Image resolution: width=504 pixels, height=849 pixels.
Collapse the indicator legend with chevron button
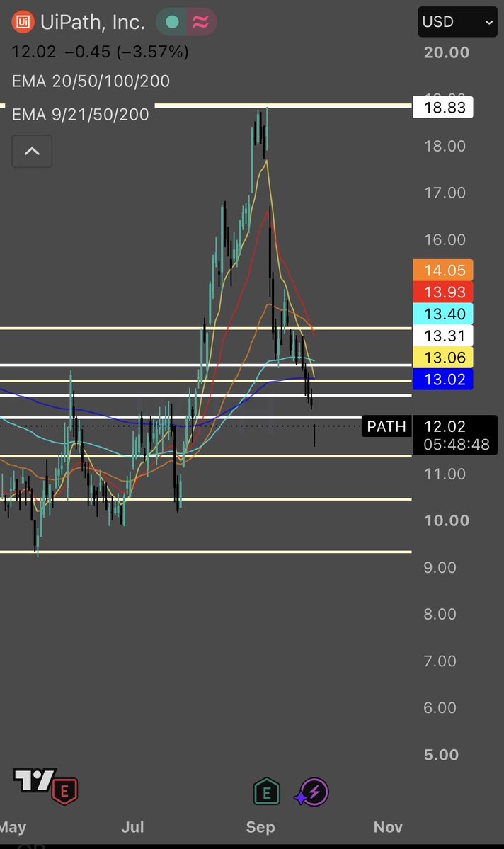tap(32, 151)
